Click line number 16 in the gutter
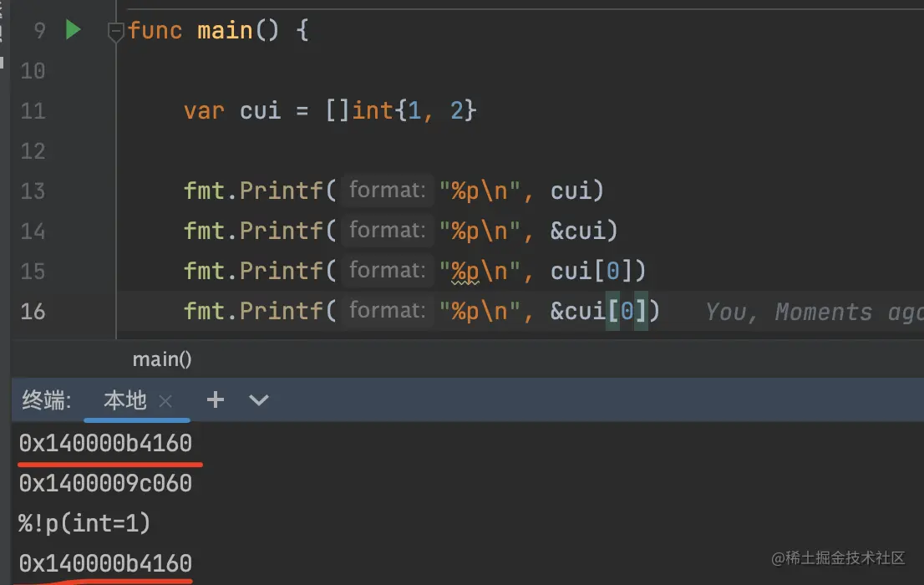The image size is (924, 585). pos(33,312)
